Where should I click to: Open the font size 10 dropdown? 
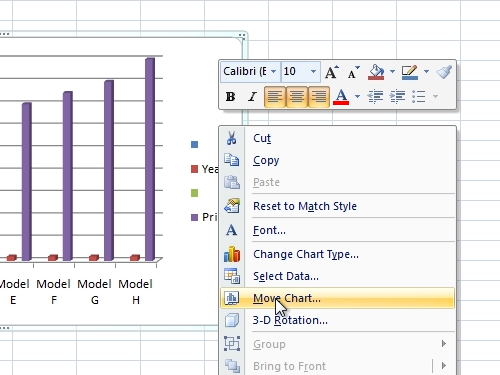coord(313,71)
